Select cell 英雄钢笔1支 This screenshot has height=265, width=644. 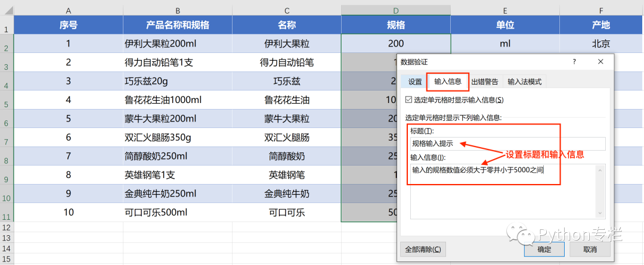[x=178, y=175]
